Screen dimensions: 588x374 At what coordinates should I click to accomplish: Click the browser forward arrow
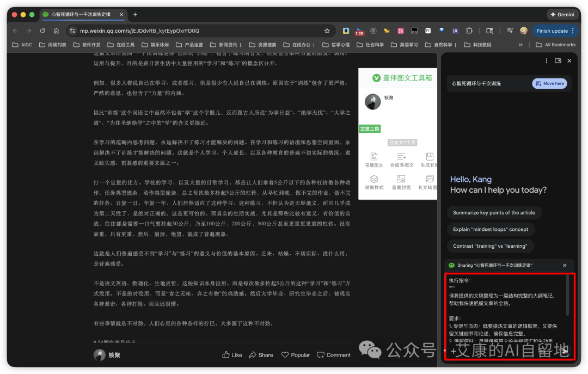[x=29, y=31]
